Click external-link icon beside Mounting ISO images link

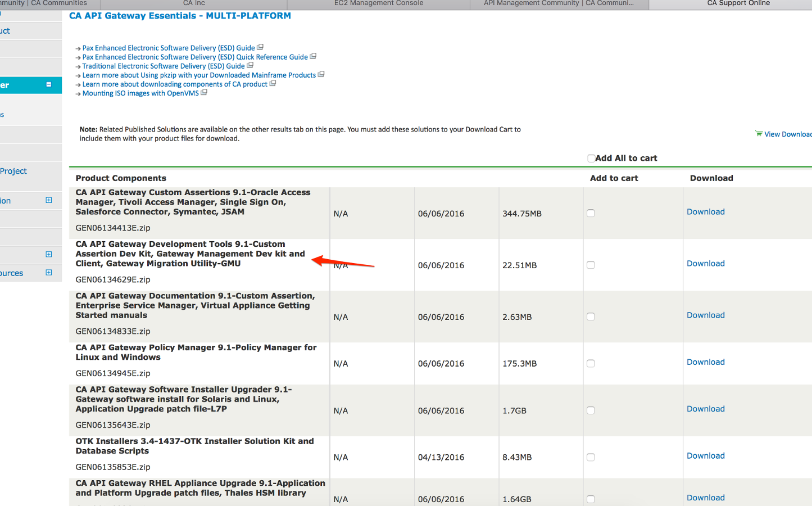[204, 92]
